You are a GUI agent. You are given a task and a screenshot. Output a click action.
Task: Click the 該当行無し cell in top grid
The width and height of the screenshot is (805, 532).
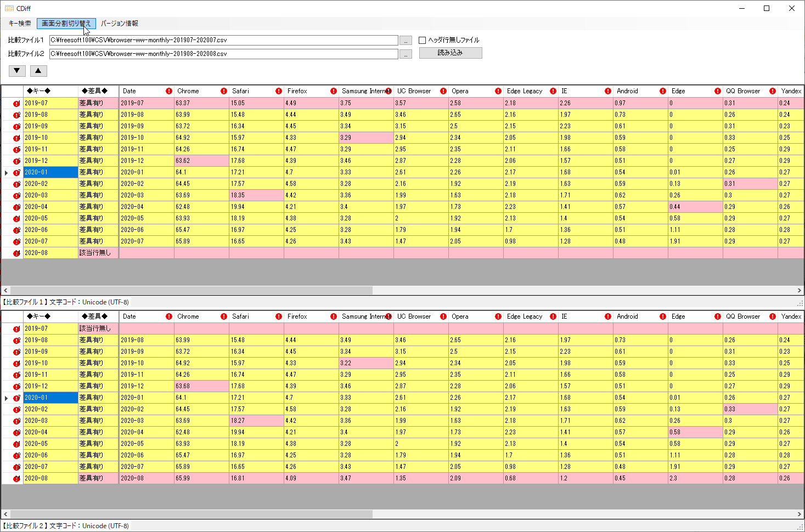point(98,253)
